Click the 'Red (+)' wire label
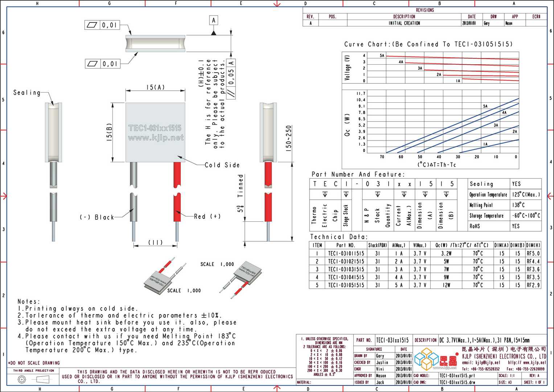 [207, 216]
